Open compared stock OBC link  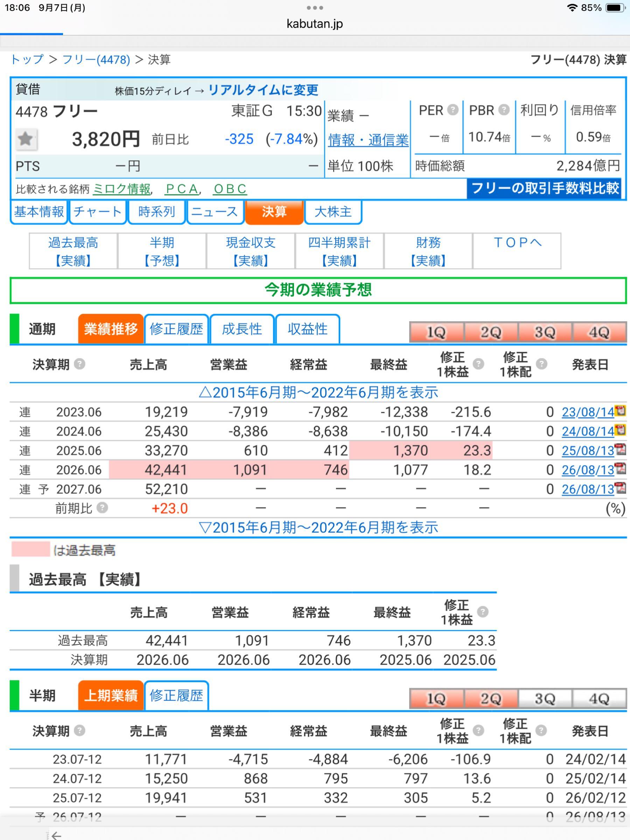pyautogui.click(x=230, y=189)
